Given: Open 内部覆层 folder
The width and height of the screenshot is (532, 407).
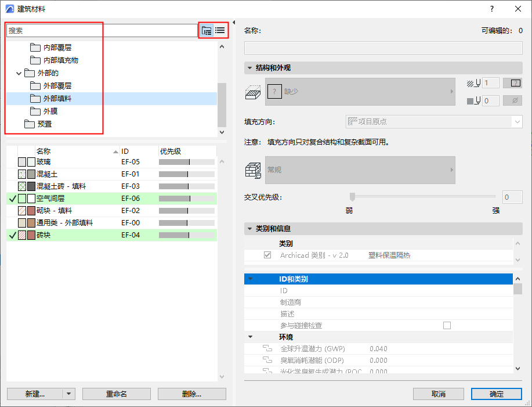Looking at the screenshot, I should (x=51, y=47).
